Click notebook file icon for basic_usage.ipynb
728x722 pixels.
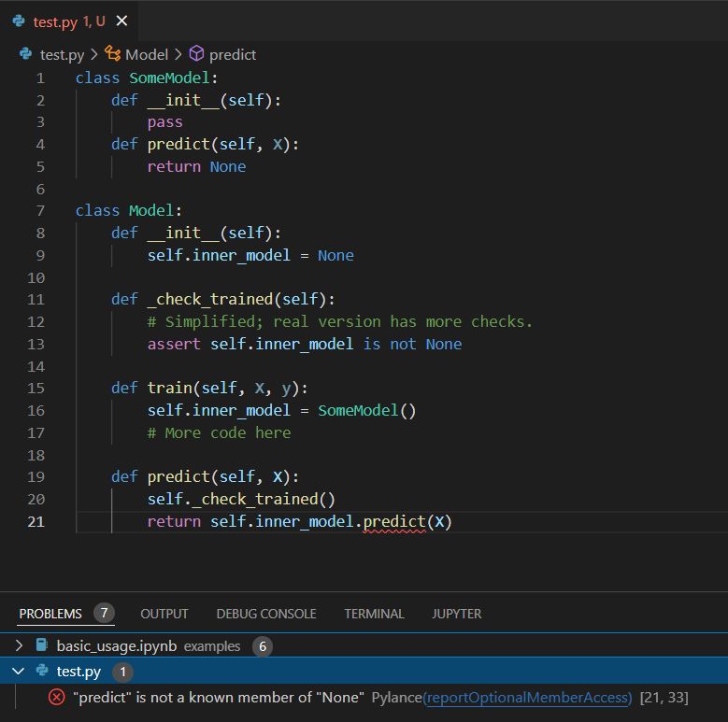click(x=42, y=645)
